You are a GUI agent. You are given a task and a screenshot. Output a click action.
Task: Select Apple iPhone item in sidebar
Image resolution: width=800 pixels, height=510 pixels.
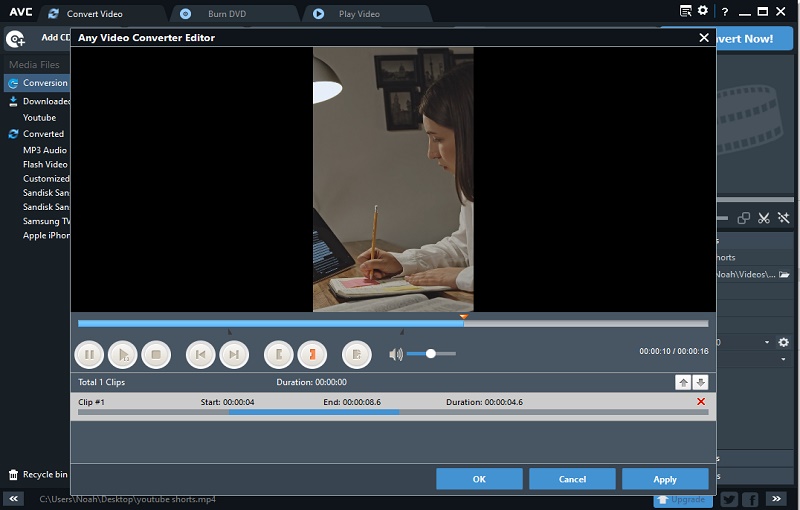pos(46,235)
